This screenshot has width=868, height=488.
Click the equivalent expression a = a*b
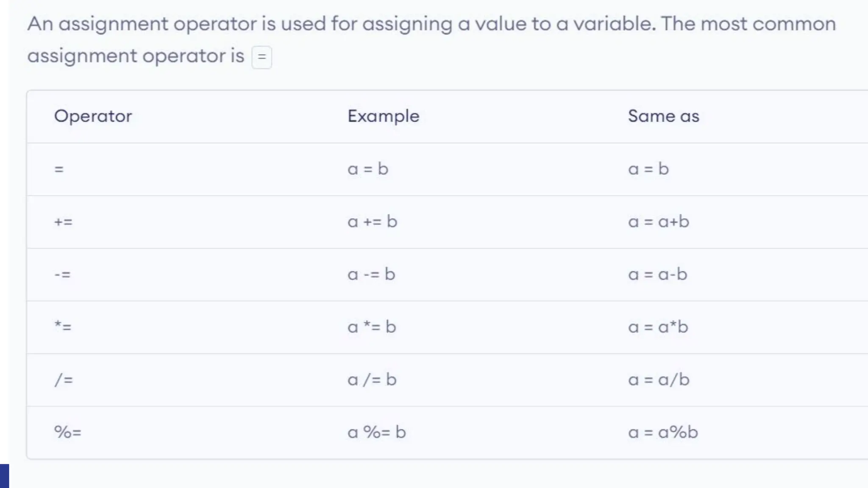[x=658, y=327]
